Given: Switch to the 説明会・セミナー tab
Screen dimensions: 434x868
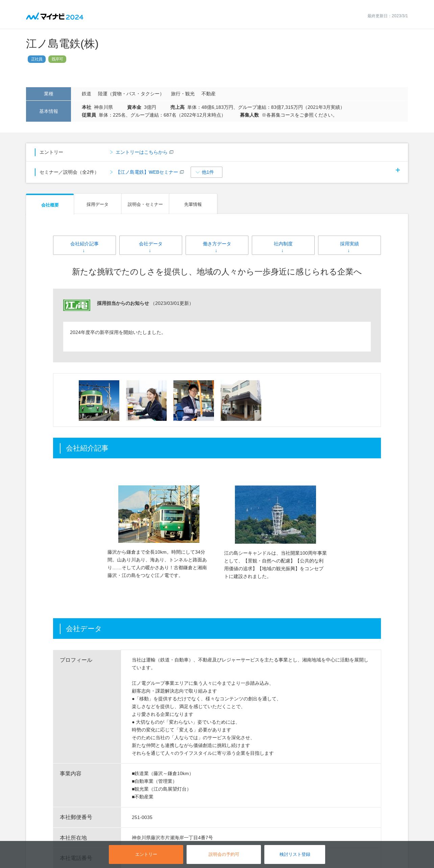Looking at the screenshot, I should tap(145, 204).
